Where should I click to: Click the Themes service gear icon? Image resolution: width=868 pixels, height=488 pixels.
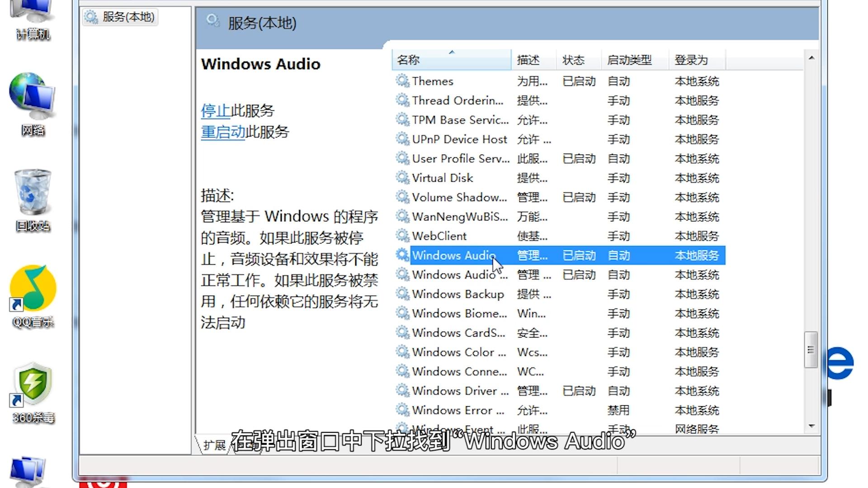tap(402, 81)
